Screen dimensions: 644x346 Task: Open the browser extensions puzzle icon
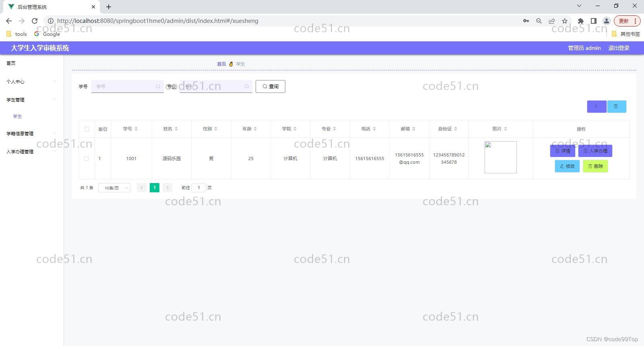(580, 21)
